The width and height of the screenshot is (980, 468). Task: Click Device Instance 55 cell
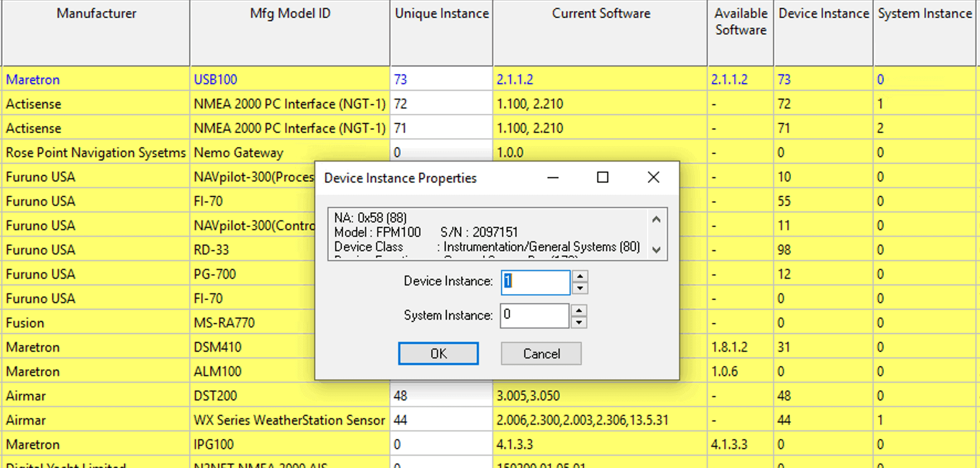[823, 201]
